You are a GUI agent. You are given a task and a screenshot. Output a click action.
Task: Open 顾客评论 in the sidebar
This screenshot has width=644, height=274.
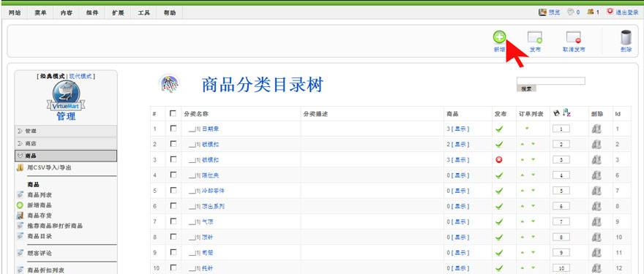click(40, 253)
